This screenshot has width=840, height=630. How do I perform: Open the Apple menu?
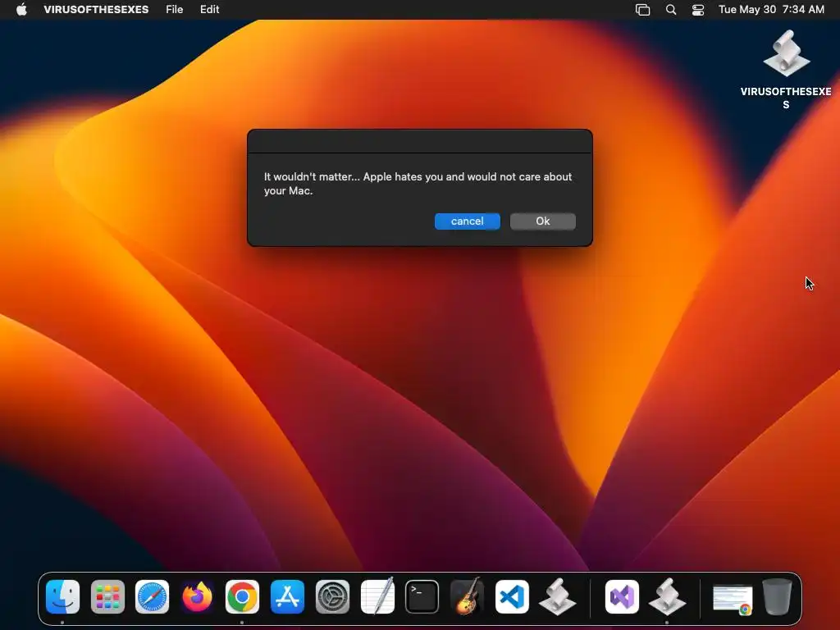tap(21, 10)
